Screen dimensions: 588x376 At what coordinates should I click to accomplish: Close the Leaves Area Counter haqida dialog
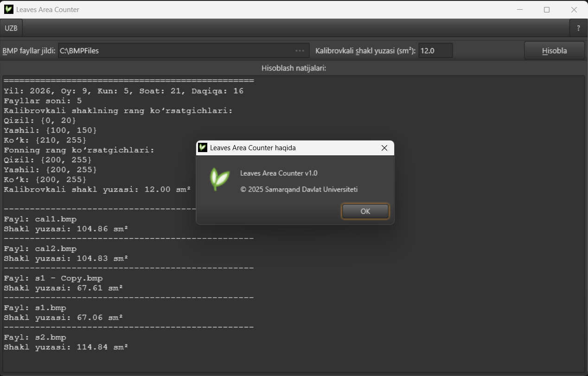pos(384,148)
